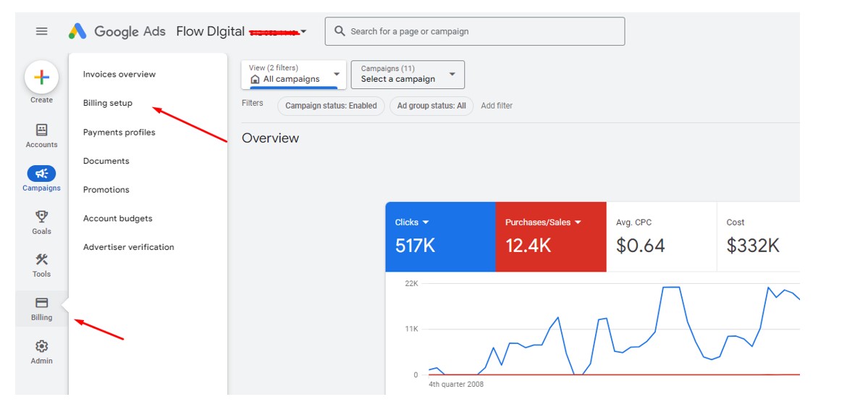Open the Select a campaign dropdown
The width and height of the screenshot is (868, 410).
coord(408,74)
